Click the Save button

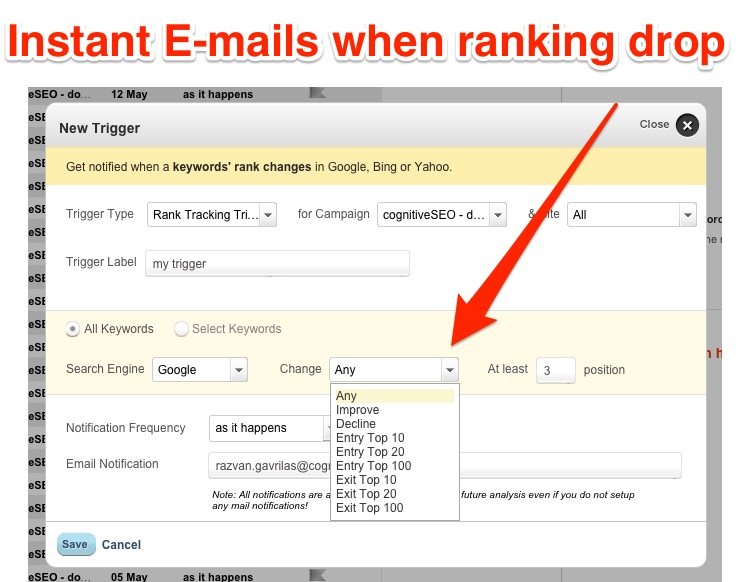coord(75,544)
